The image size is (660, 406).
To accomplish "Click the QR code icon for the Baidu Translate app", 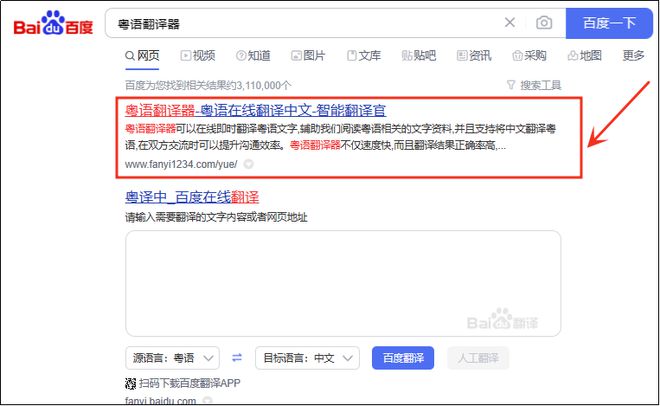I will [x=130, y=383].
